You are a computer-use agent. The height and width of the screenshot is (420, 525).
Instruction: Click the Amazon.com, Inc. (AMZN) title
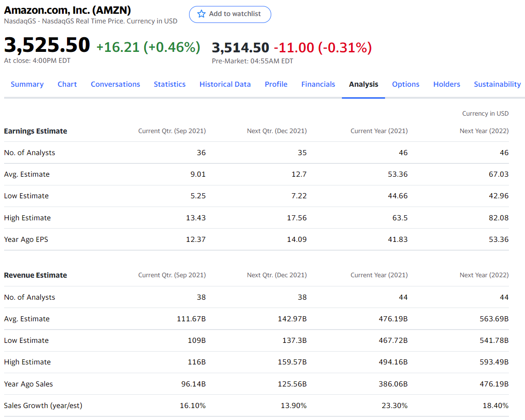point(67,10)
